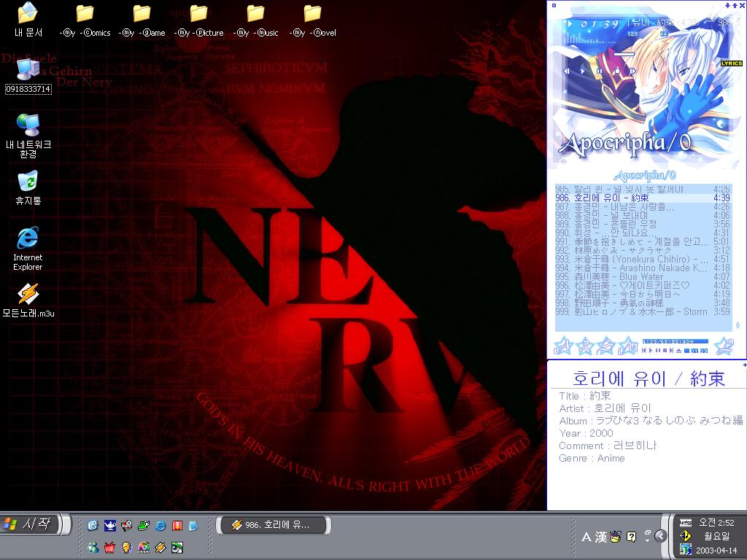Toggle the 漢 Hanja conversion on language bar
Image resolution: width=747 pixels, height=560 pixels.
coord(601,537)
